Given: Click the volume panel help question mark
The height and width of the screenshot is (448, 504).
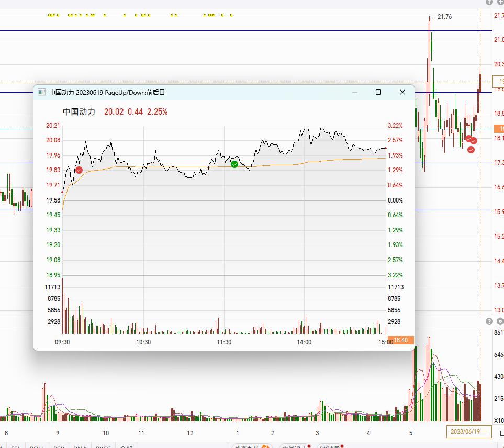Looking at the screenshot, I should point(489,321).
